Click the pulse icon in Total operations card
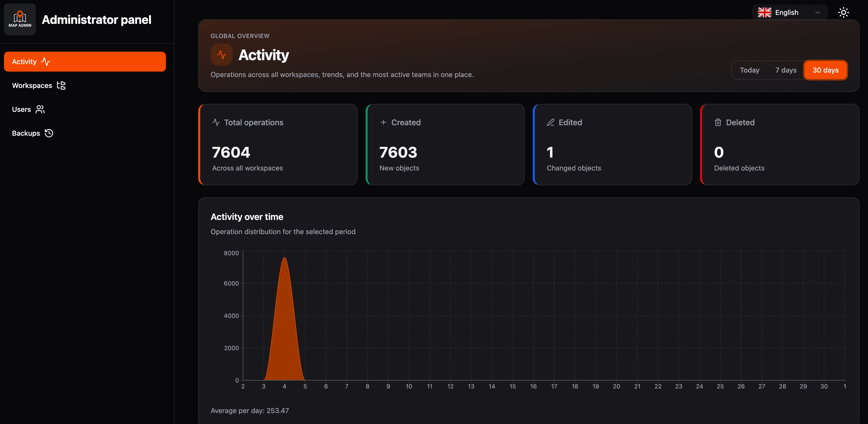Screen dimensions: 868x424 (x=216, y=122)
